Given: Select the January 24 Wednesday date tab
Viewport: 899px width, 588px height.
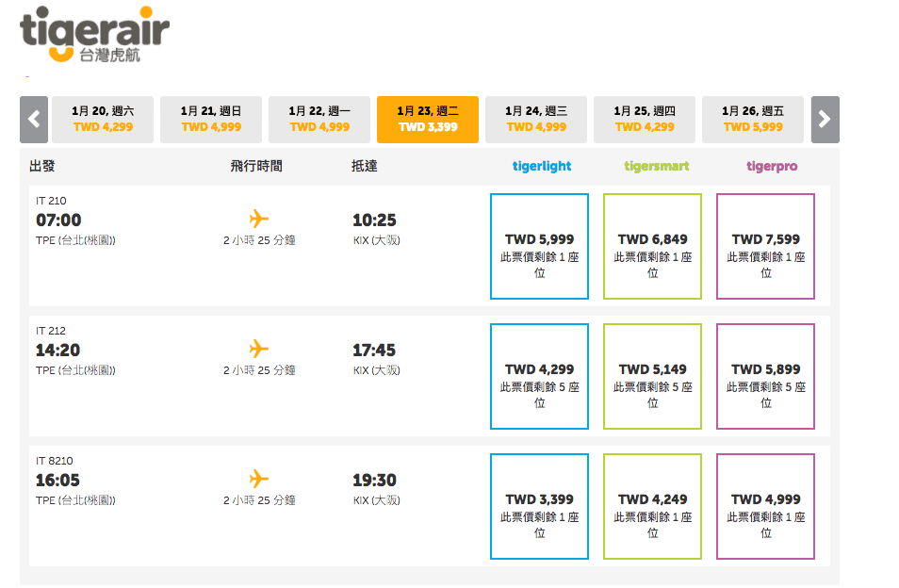Looking at the screenshot, I should (536, 119).
